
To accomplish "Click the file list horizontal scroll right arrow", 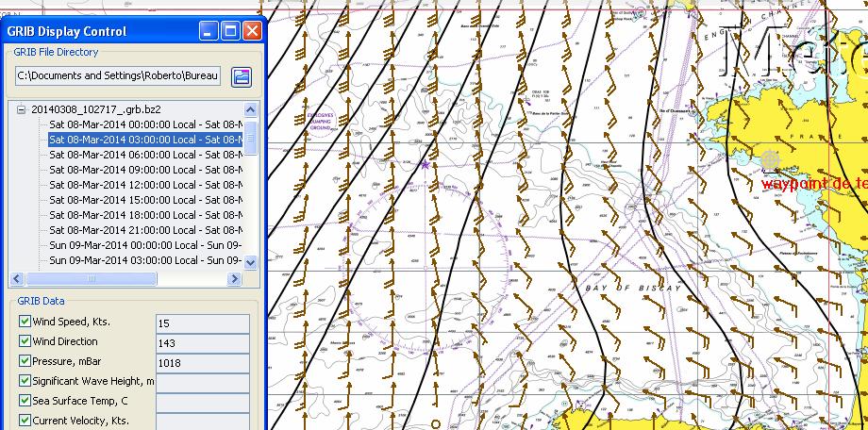I will tap(234, 279).
